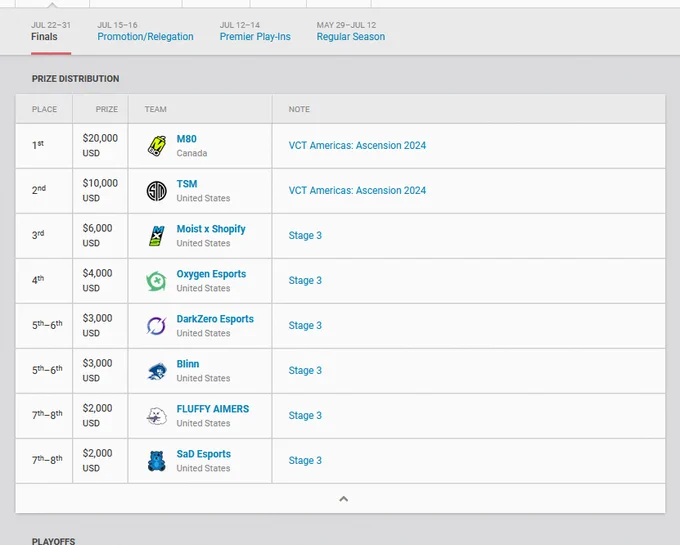Click the PRIZE DISTRIBUTION heading
The image size is (680, 545).
[x=75, y=79]
